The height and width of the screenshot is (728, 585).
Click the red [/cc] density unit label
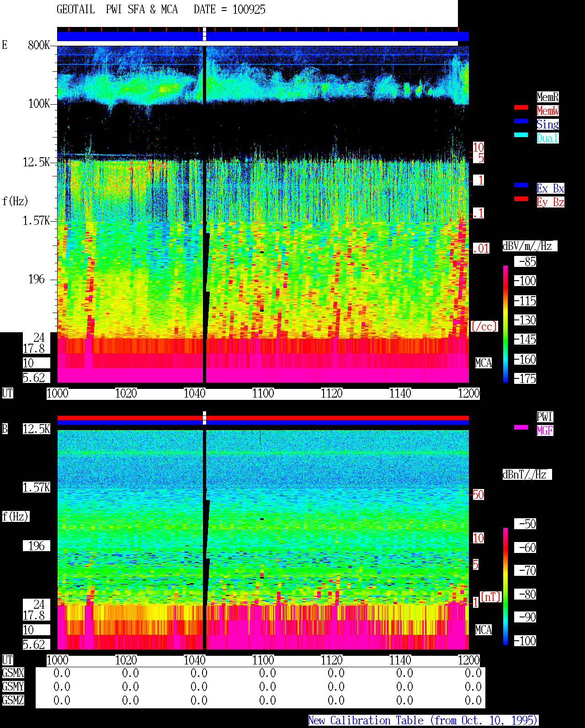484,327
